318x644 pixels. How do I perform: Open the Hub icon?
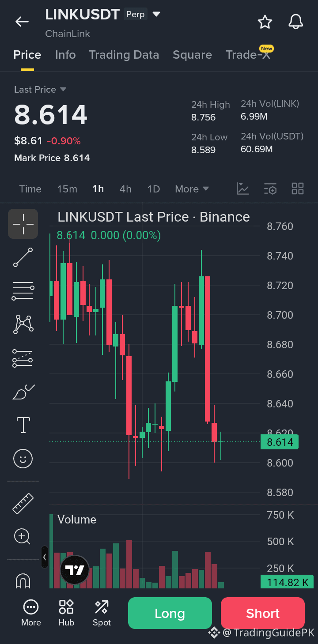pyautogui.click(x=66, y=613)
